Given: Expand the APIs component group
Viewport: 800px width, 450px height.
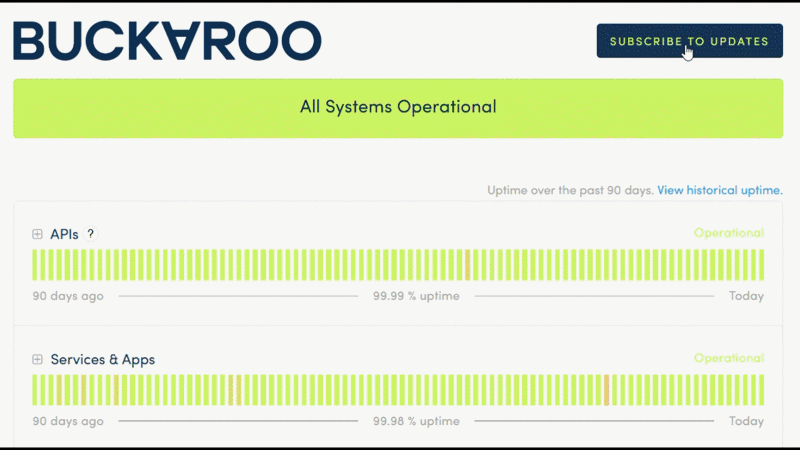Looking at the screenshot, I should (x=37, y=234).
